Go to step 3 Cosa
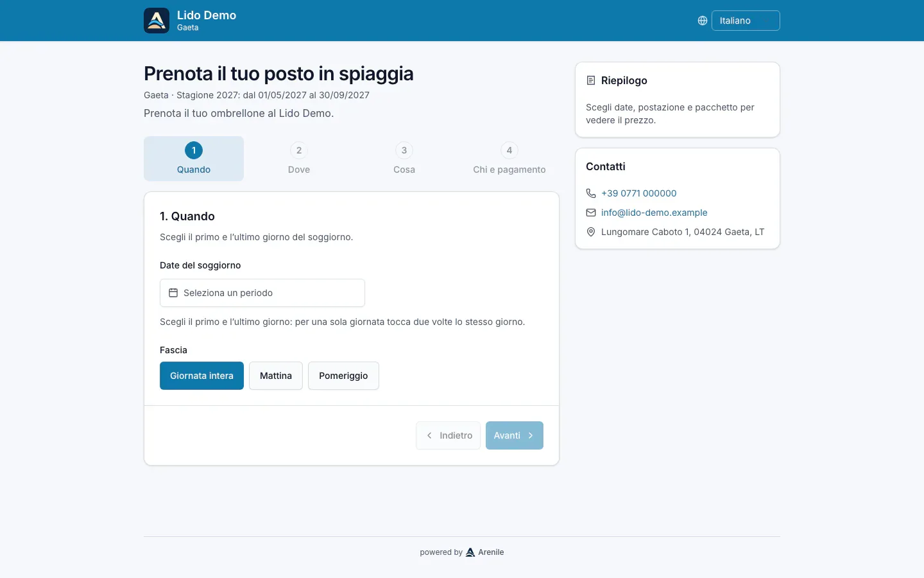This screenshot has height=578, width=924. pos(404,159)
